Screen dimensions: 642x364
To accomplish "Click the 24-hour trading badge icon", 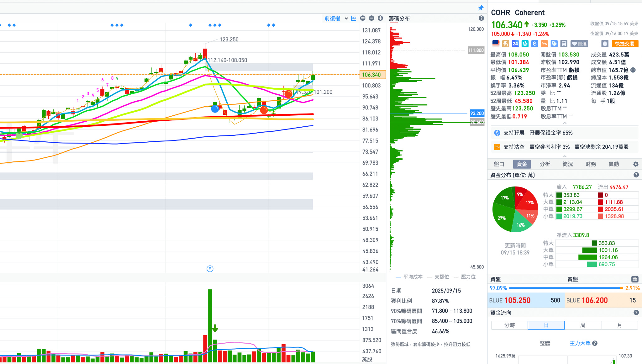I will click(515, 44).
